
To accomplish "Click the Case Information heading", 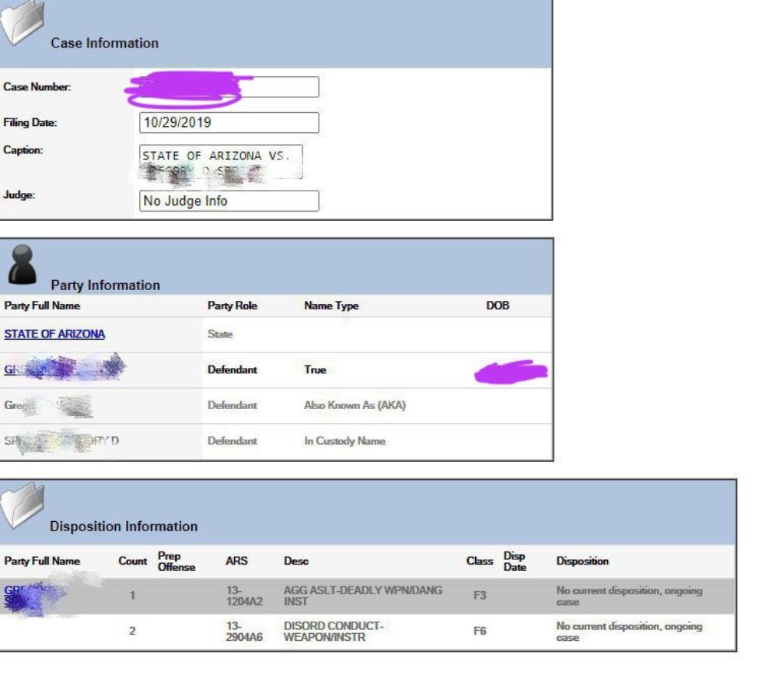I will point(105,44).
